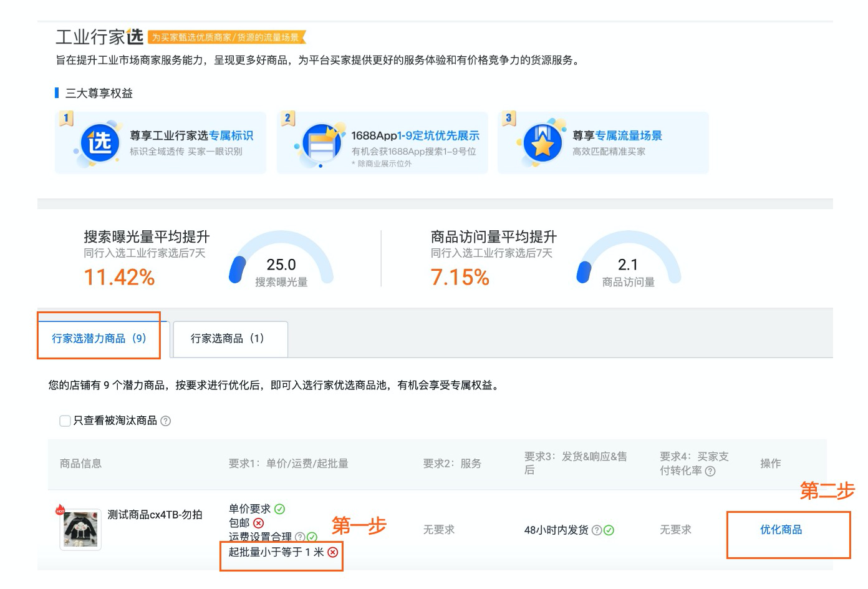Click the green check beside 运费设置合理
Screen dimensions: 868x589
[x=310, y=537]
